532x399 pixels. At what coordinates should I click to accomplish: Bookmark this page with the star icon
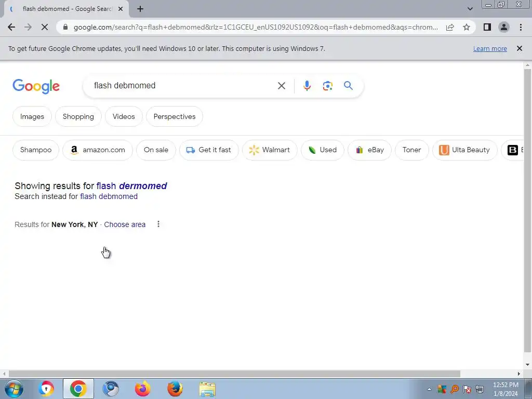[467, 27]
